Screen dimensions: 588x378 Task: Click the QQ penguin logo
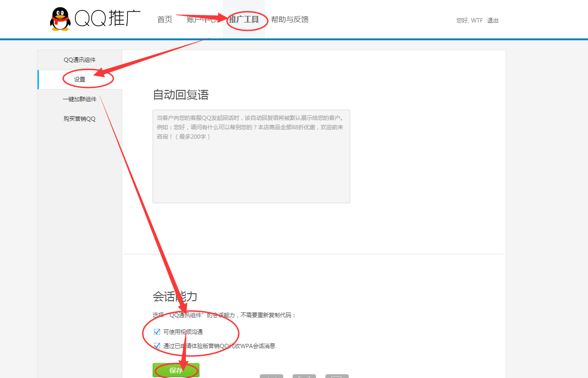point(60,19)
